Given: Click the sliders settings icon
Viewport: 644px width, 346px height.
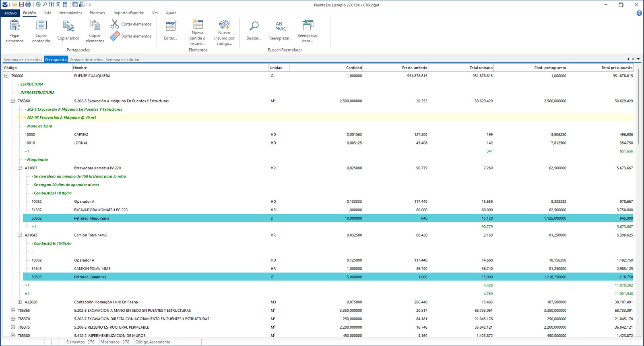Looking at the screenshot, I should [52, 4].
